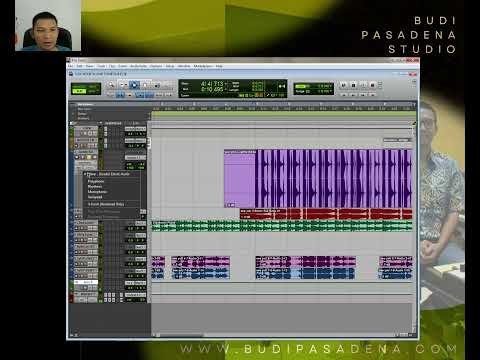This screenshot has height=360, width=480.
Task: Toggle Mute button on purple track
Action: point(95,157)
